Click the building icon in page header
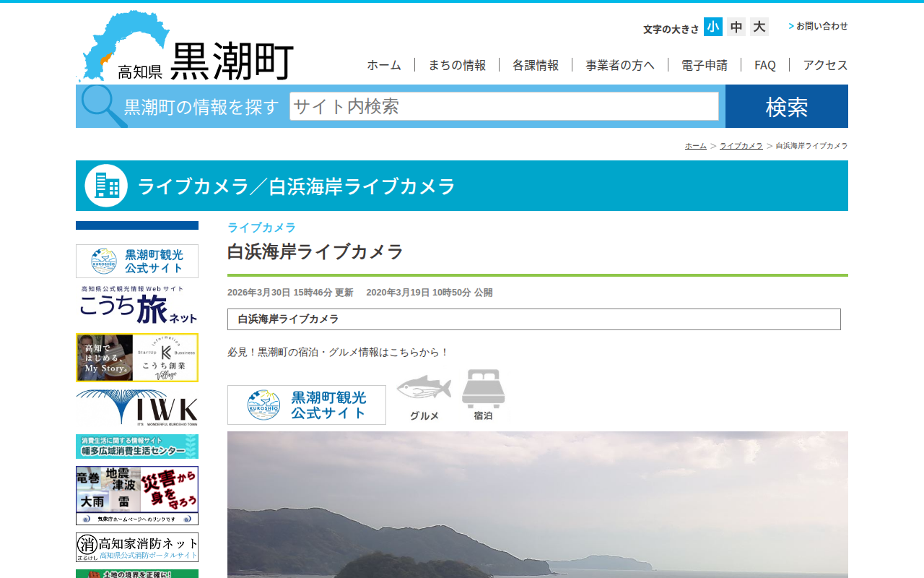Screen dimensions: 924x578 106,186
